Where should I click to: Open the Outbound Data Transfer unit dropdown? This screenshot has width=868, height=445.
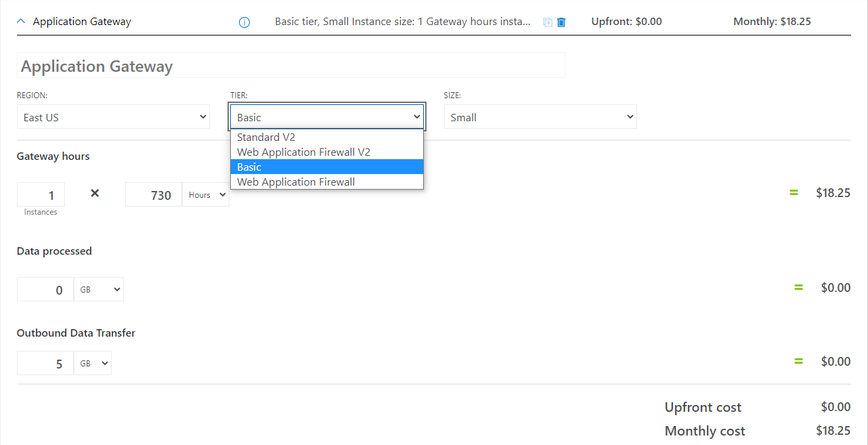tap(92, 363)
